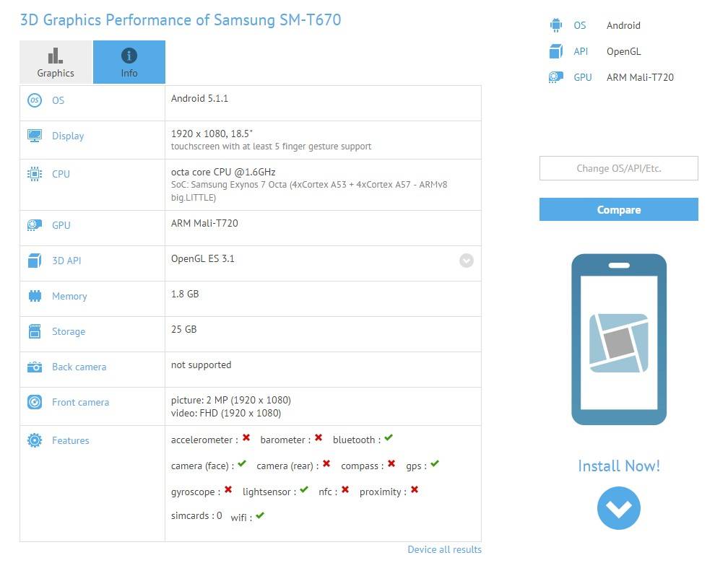Open the Device all results link

(x=444, y=549)
